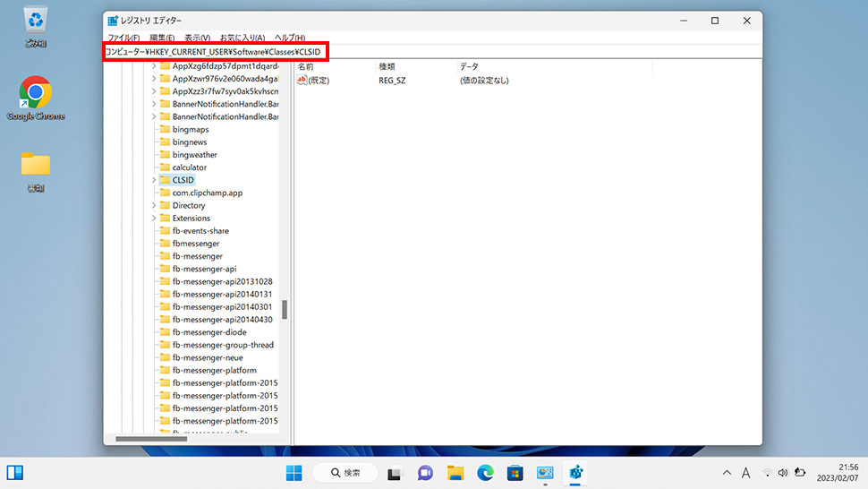Select the CLSID key folder icon
The height and width of the screenshot is (489, 868).
[x=165, y=180]
